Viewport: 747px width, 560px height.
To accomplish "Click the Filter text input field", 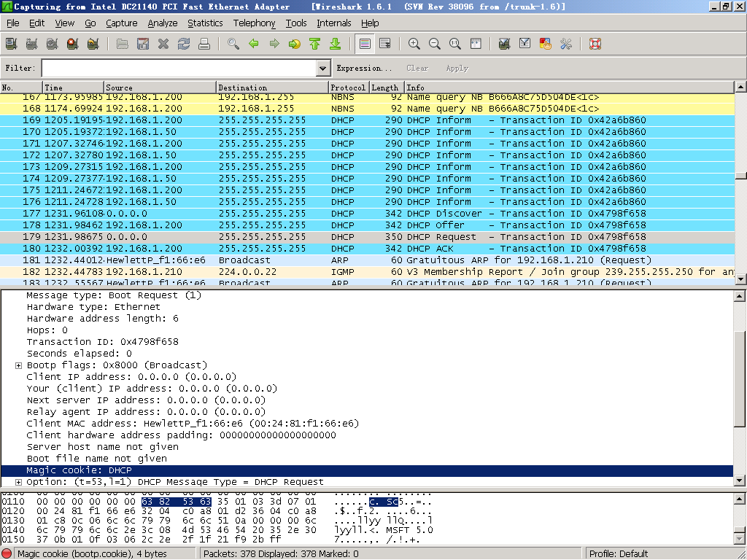I will point(179,68).
